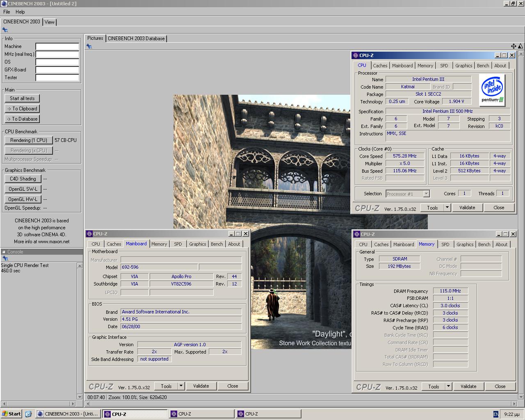Open the Tools dropdown arrow in Memory window
The image size is (525, 420).
[x=449, y=386]
